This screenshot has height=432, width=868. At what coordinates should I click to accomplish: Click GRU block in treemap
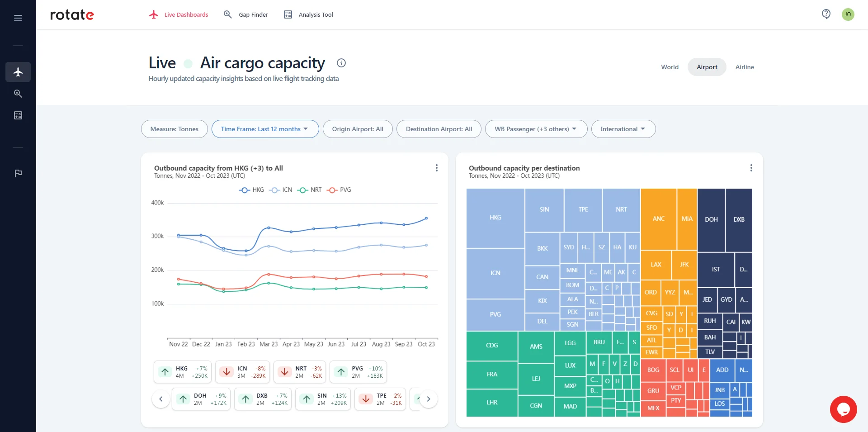click(653, 391)
